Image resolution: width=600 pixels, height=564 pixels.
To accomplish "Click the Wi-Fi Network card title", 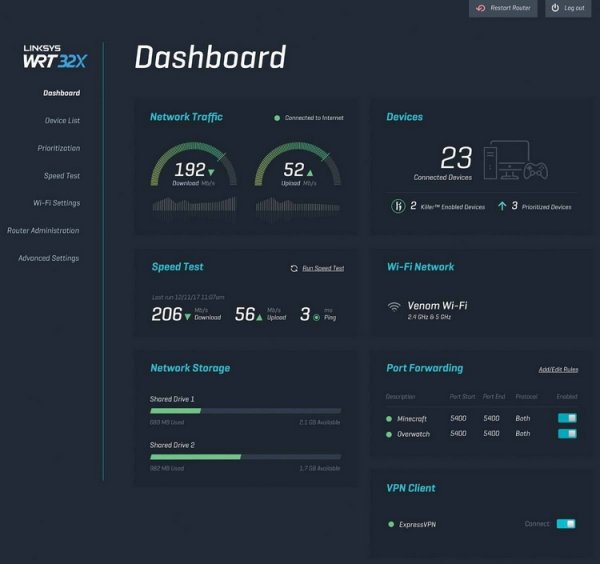I will (x=420, y=267).
